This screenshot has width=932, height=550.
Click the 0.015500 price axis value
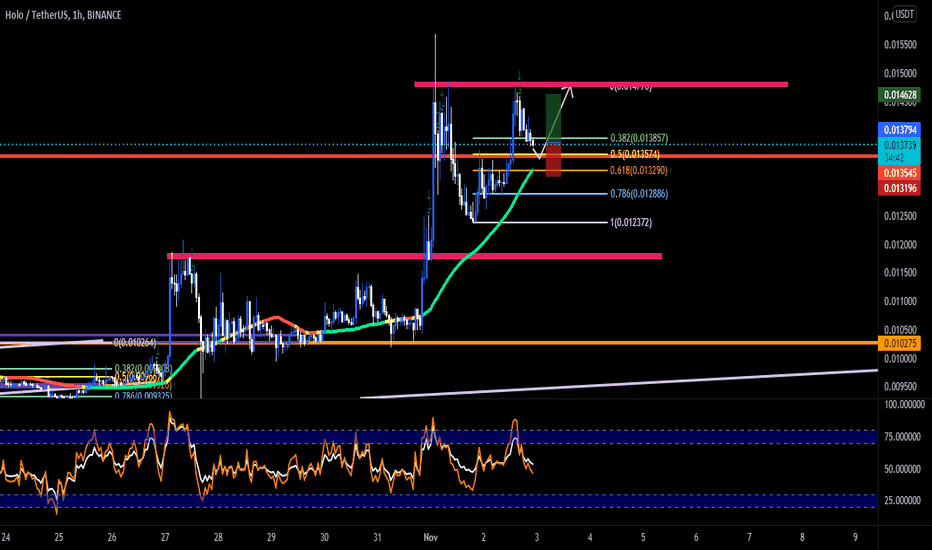coord(900,45)
